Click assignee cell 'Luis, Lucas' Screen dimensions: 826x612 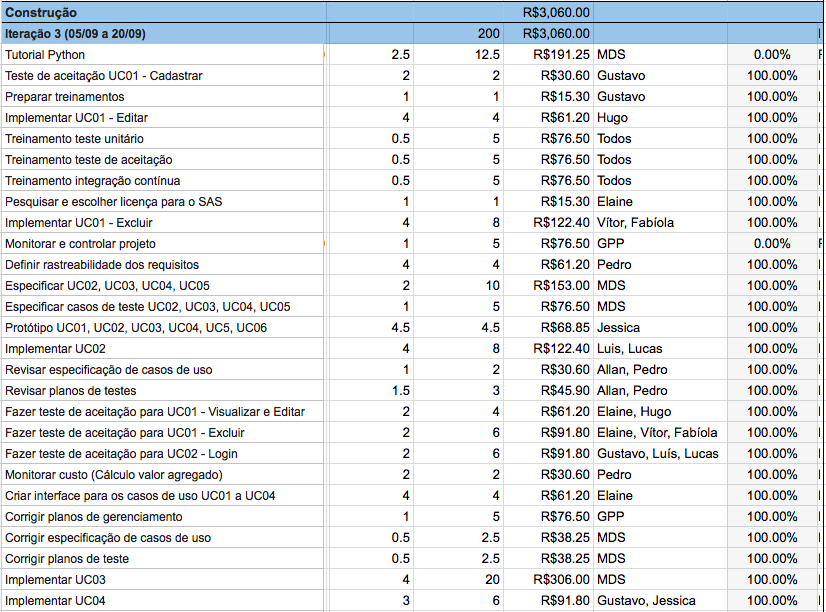tap(661, 349)
